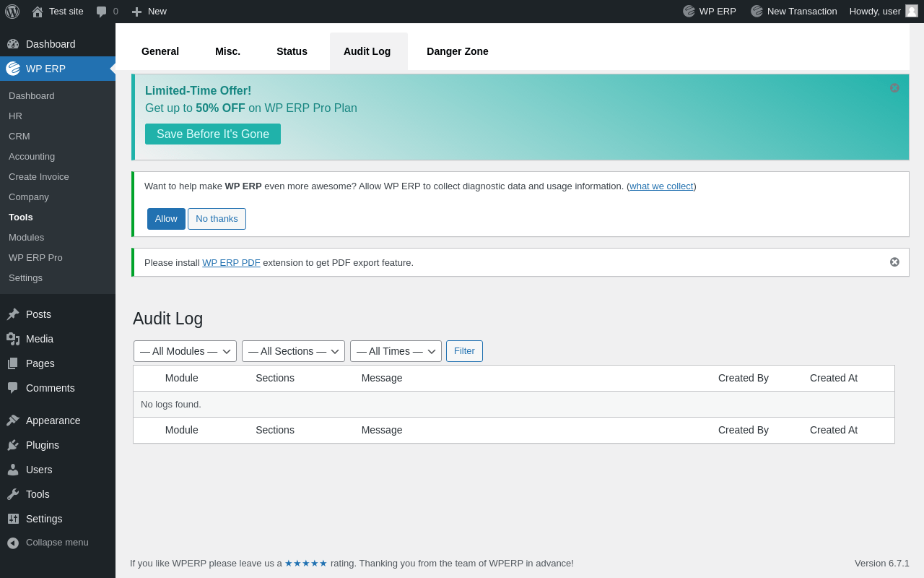Click the top Message column header
924x578 pixels.
(382, 378)
